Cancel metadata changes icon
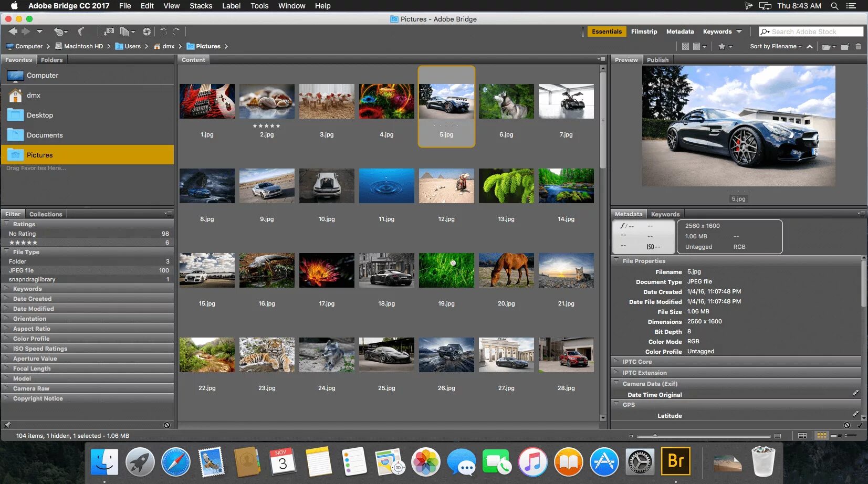 [x=847, y=425]
